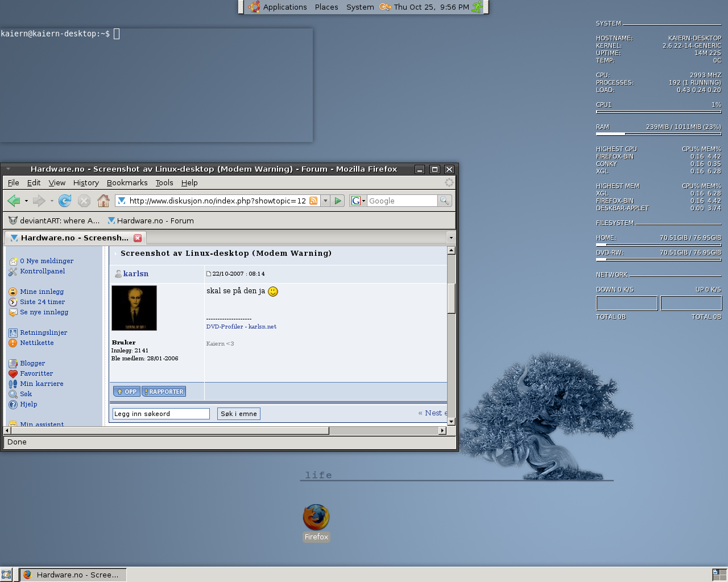The width and height of the screenshot is (728, 582).
Task: Click the scroll down arrow in Firefox
Action: [x=452, y=421]
